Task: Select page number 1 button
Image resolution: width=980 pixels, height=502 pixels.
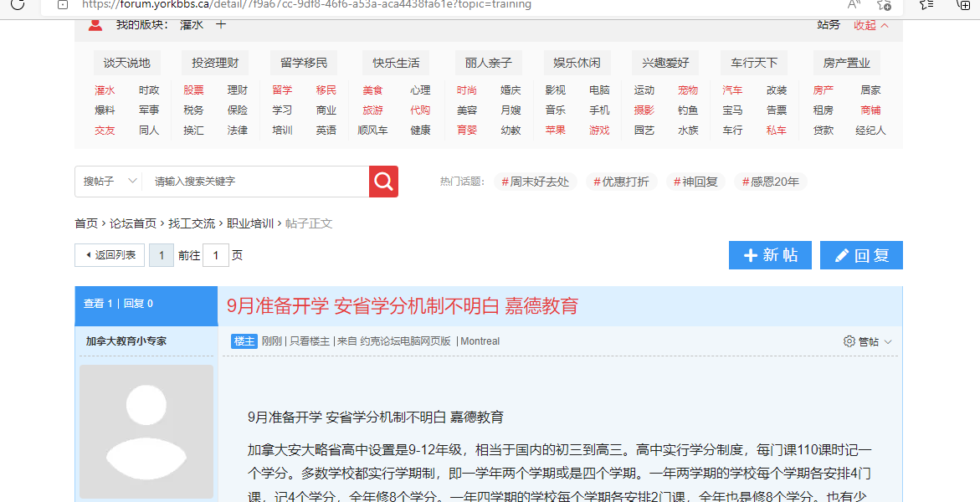Action: point(162,255)
